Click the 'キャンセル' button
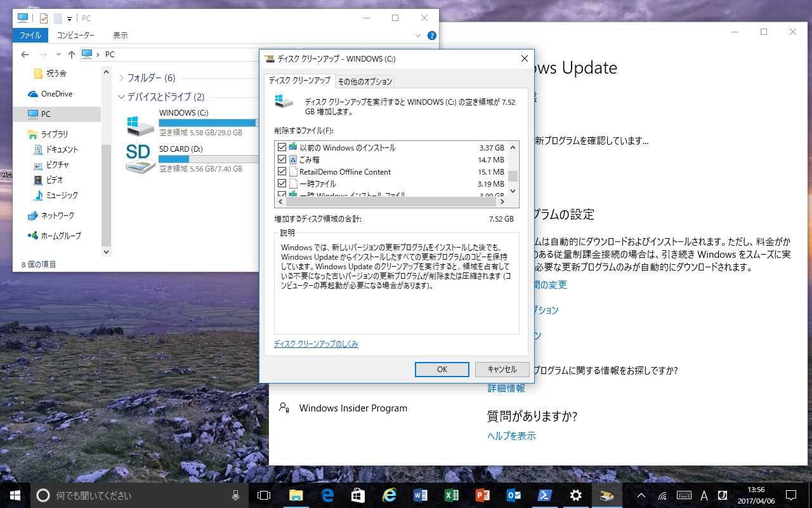Viewport: 812px width, 508px height. pyautogui.click(x=502, y=370)
